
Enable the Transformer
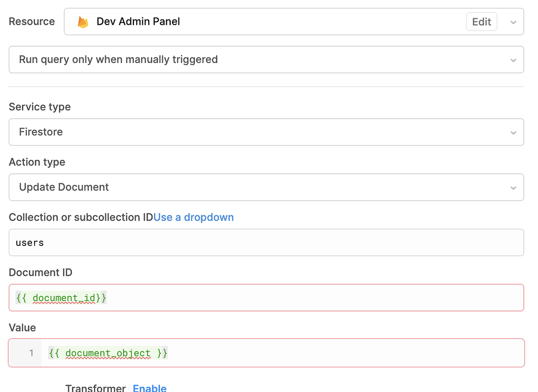[149, 388]
